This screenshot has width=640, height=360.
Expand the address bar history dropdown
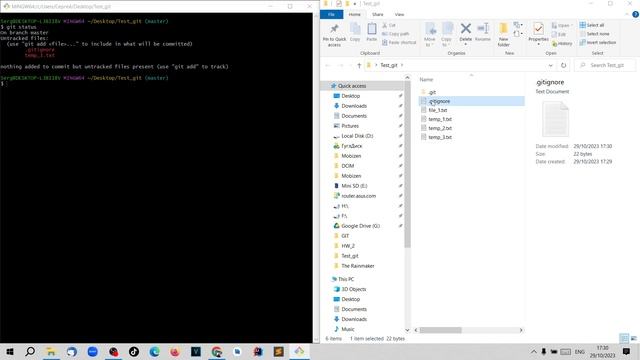tap(550, 65)
